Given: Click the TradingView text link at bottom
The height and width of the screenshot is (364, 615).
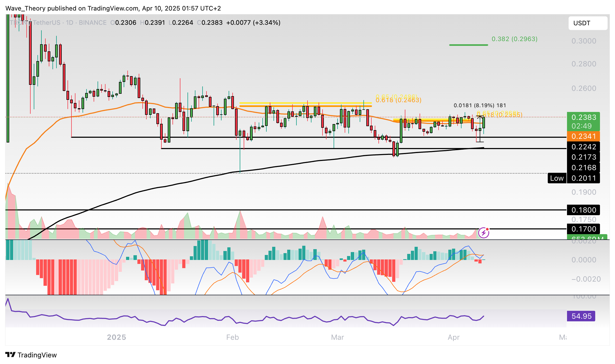Looking at the screenshot, I should click(37, 355).
